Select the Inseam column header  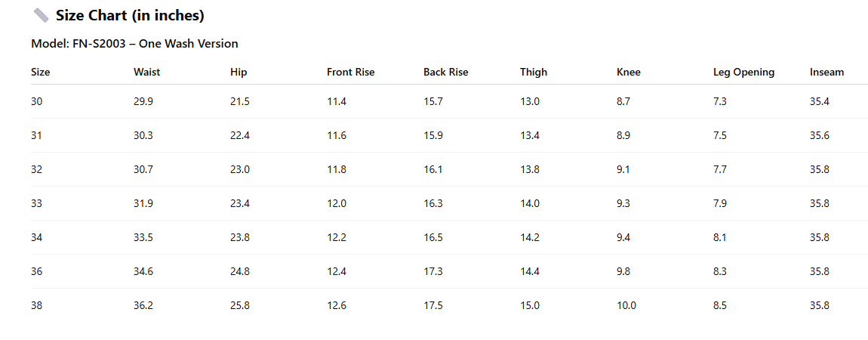pyautogui.click(x=826, y=73)
